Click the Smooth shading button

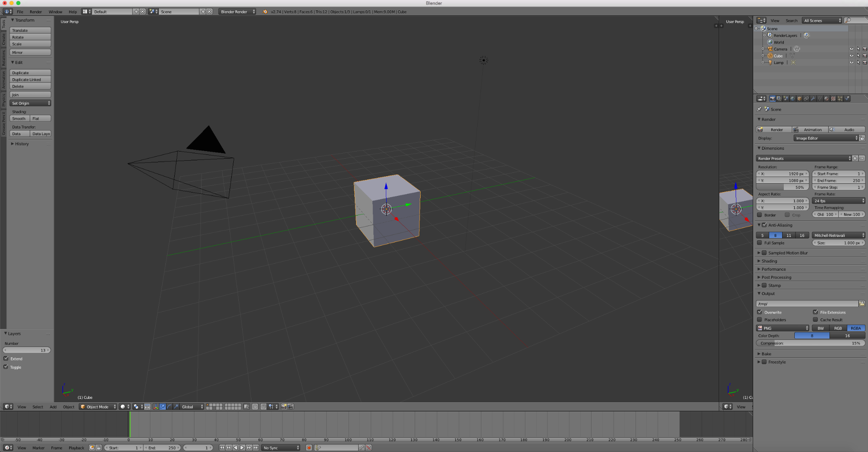tap(20, 118)
